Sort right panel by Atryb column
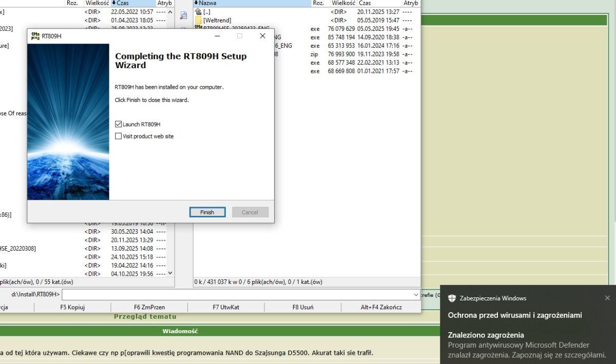 coord(411,3)
